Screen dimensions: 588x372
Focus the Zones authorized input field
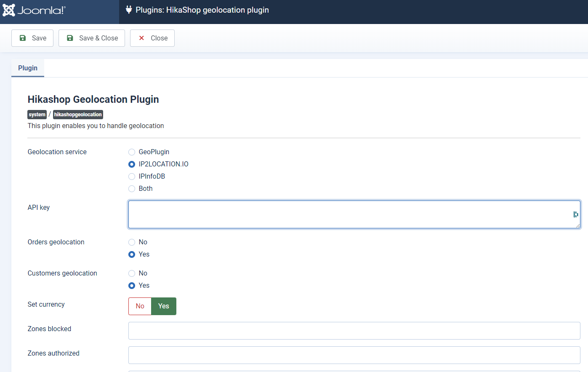354,355
